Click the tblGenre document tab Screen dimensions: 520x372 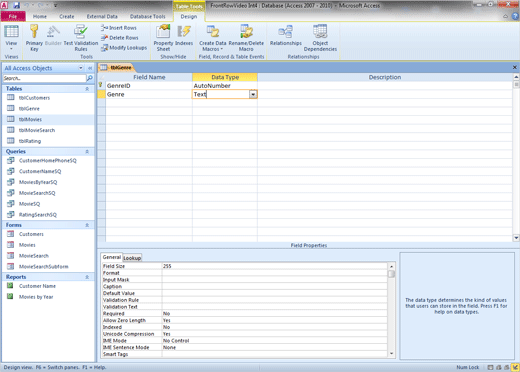click(116, 68)
